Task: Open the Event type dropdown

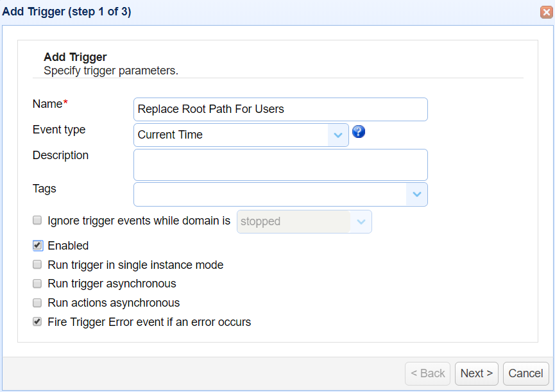Action: click(x=338, y=135)
